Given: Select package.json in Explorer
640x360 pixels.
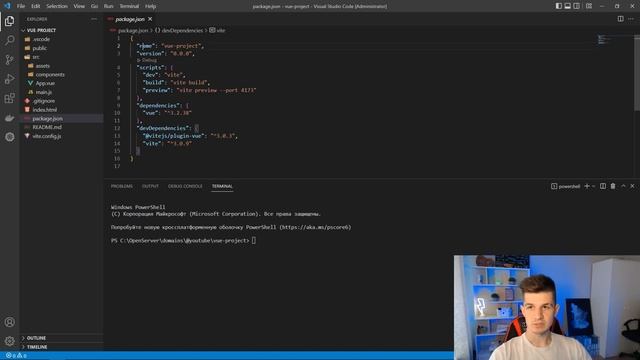Looking at the screenshot, I should pyautogui.click(x=47, y=118).
